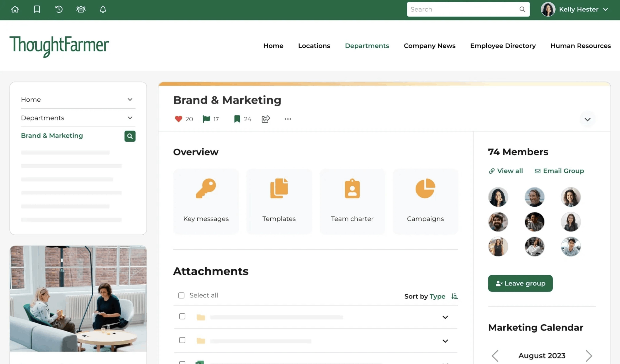Check the second folder attachment checkbox

[x=182, y=340]
